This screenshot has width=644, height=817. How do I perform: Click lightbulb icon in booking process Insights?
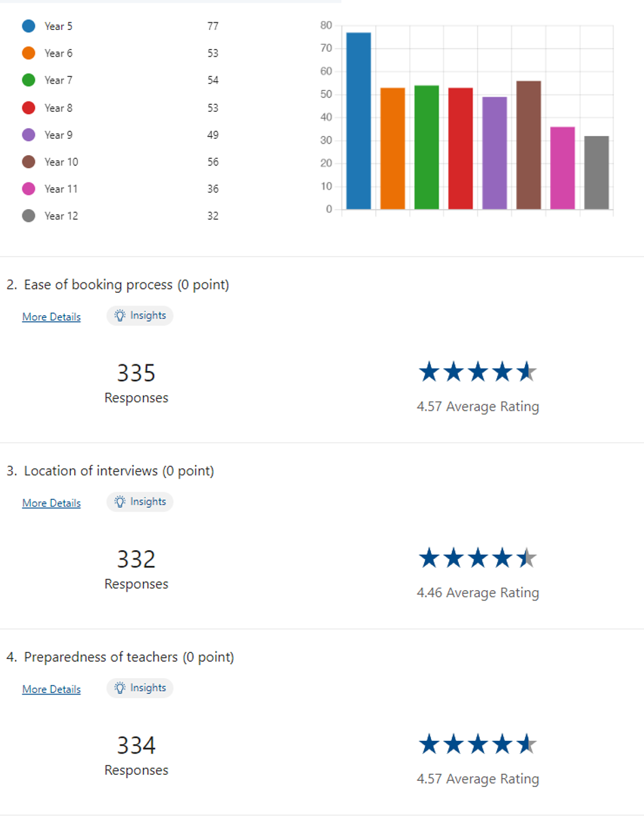click(120, 316)
